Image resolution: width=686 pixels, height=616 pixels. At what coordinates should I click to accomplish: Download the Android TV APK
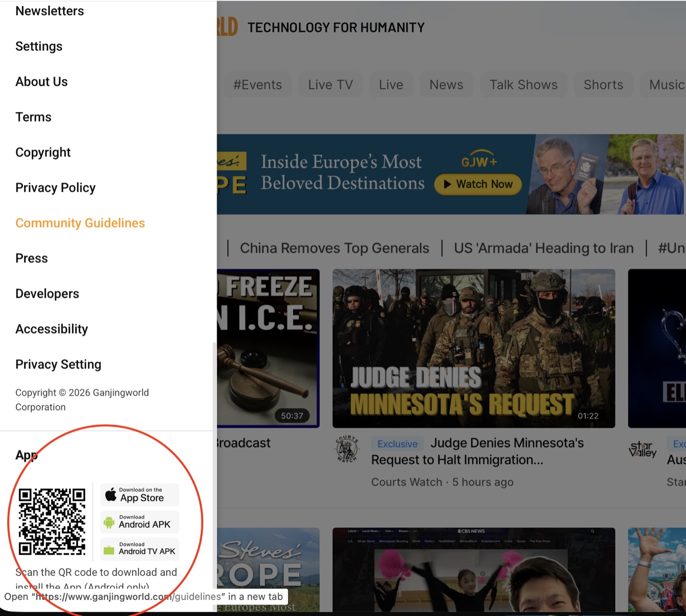click(x=140, y=549)
